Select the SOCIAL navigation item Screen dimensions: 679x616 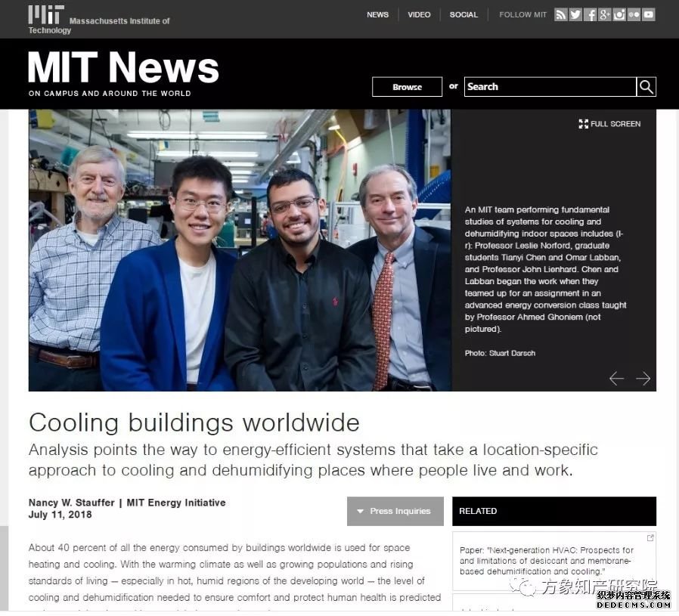point(464,14)
